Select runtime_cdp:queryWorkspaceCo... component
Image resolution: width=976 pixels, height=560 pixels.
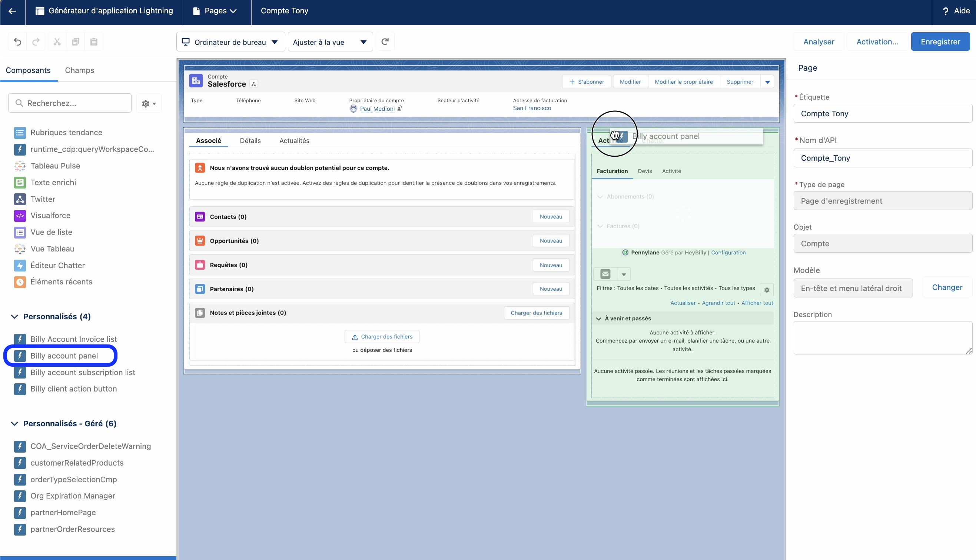pyautogui.click(x=84, y=149)
